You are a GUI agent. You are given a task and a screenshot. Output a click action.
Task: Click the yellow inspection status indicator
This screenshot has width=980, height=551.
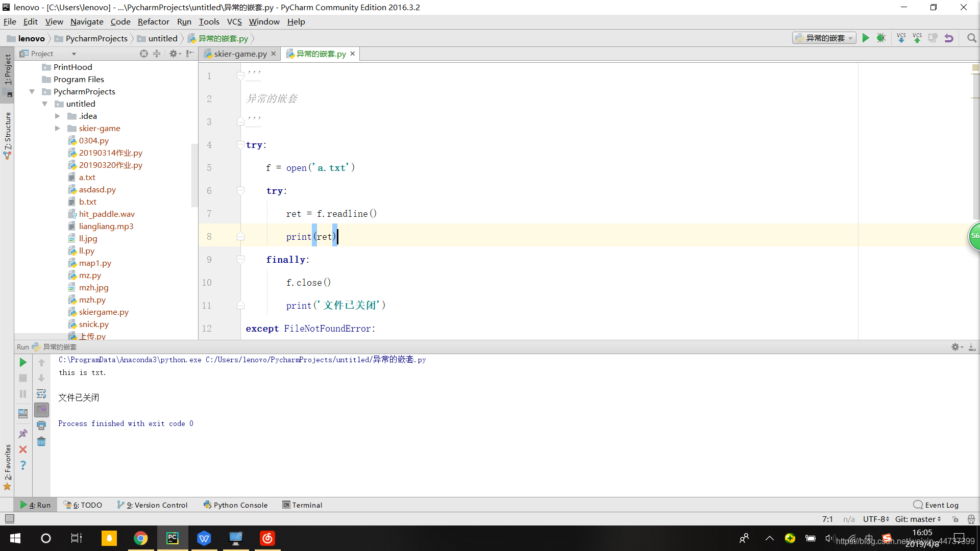tap(975, 68)
